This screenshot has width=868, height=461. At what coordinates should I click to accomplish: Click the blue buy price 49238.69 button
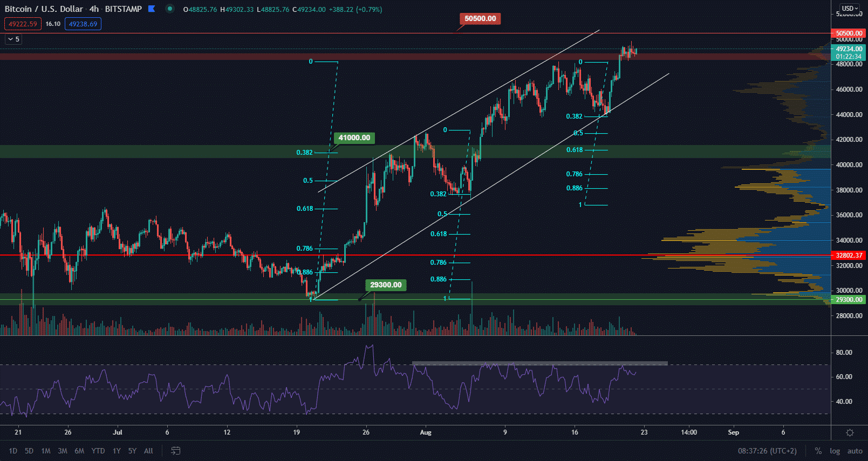click(x=83, y=24)
